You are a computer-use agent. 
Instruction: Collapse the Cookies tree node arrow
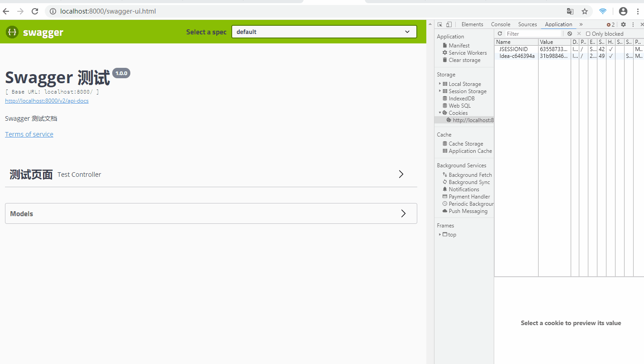click(440, 113)
